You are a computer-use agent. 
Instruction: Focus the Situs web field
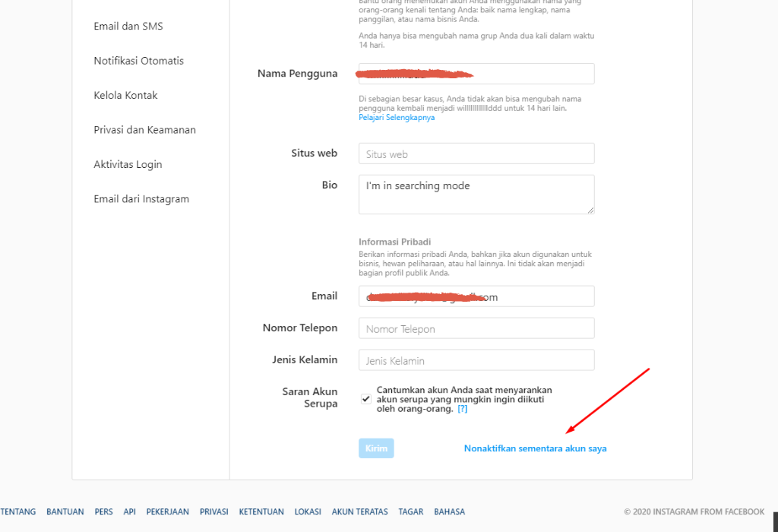click(x=476, y=154)
